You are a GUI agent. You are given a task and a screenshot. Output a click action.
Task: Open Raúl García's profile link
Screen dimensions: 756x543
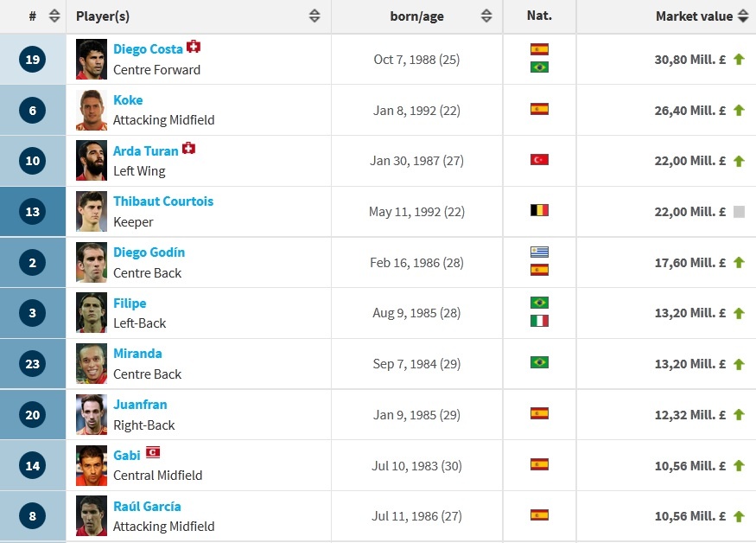coord(147,507)
